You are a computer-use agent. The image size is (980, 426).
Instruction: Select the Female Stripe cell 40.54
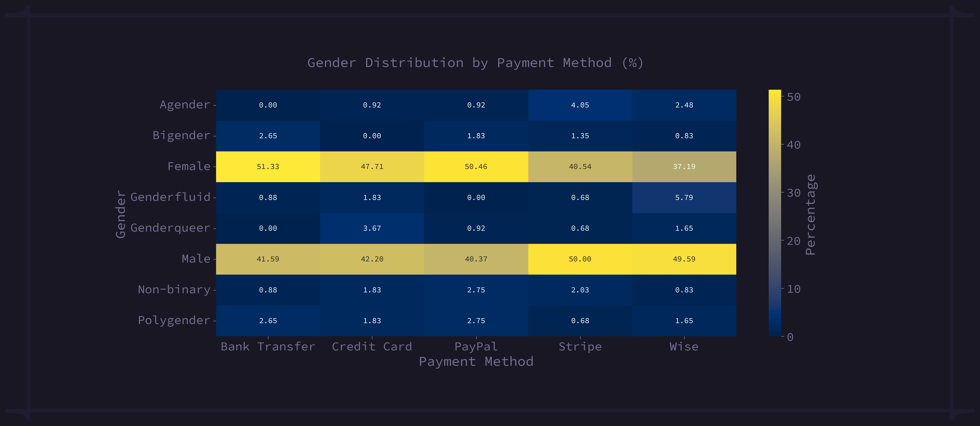coord(580,167)
